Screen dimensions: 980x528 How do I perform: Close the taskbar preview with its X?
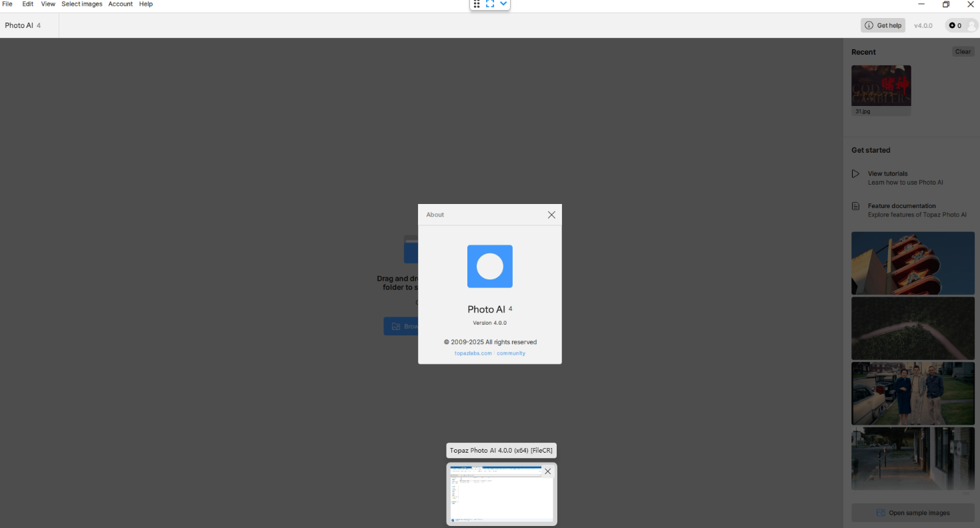[x=547, y=471]
